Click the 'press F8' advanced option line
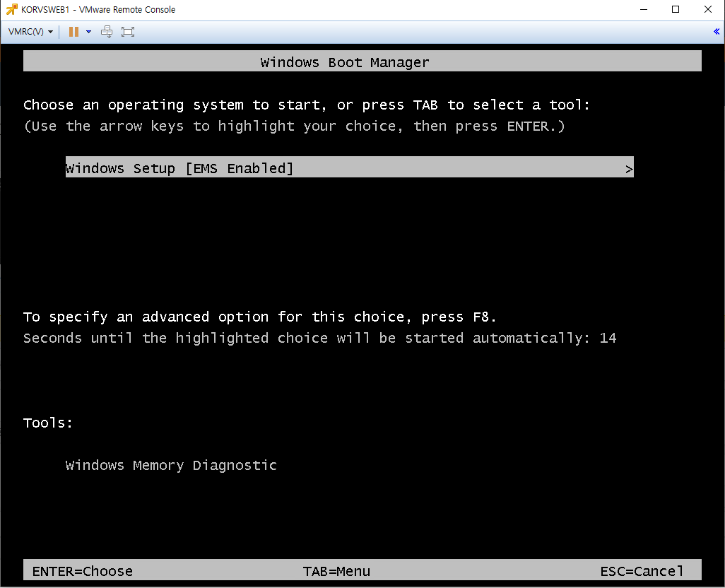This screenshot has height=588, width=725. [x=260, y=317]
